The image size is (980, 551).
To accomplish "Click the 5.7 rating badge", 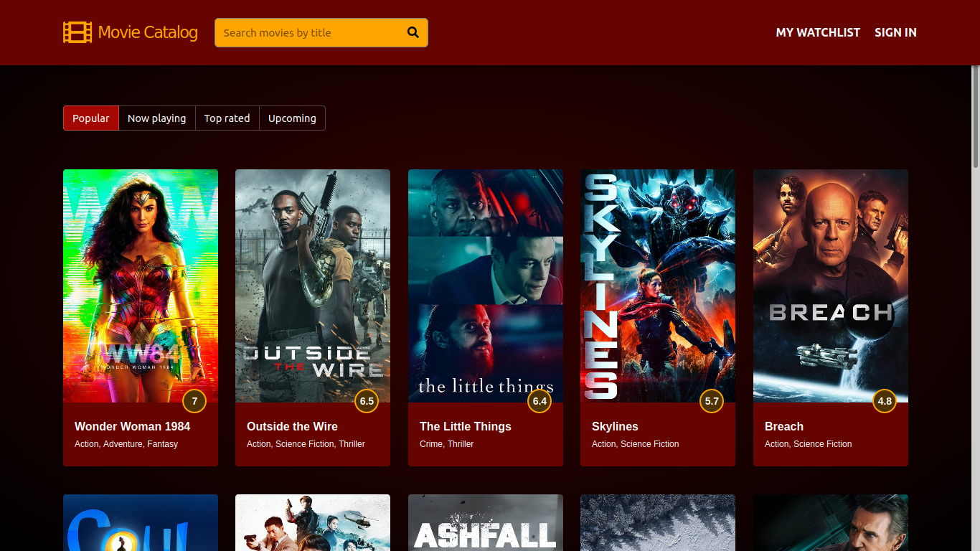I will pos(712,401).
